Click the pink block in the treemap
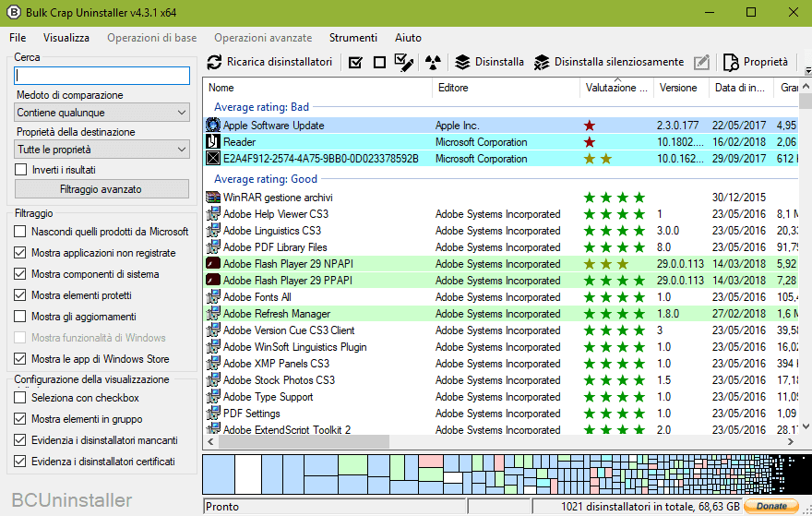 coord(431,461)
